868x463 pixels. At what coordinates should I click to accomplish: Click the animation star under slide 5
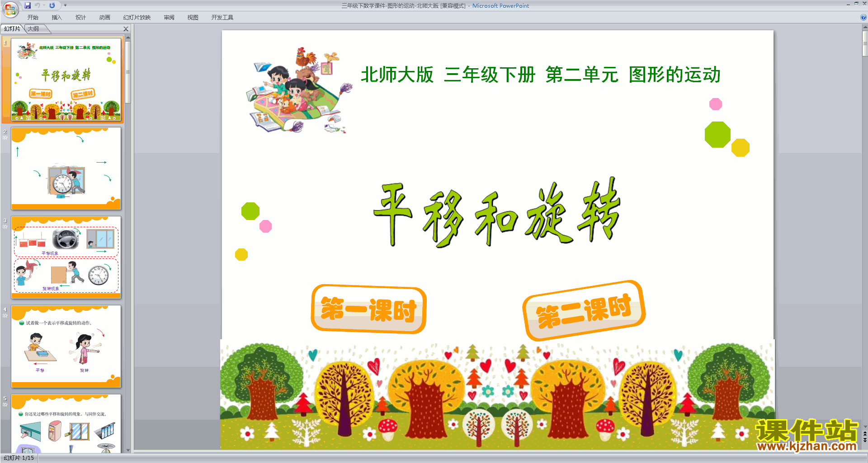point(5,404)
